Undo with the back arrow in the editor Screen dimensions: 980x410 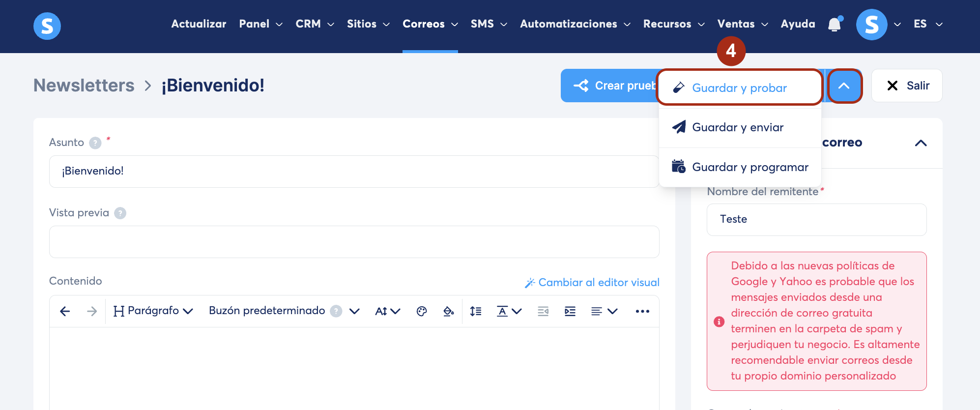(65, 311)
